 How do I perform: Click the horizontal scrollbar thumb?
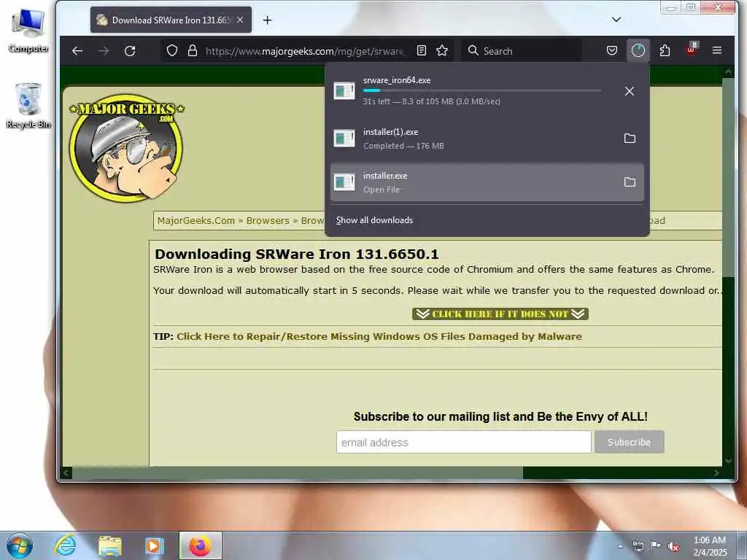(298, 472)
